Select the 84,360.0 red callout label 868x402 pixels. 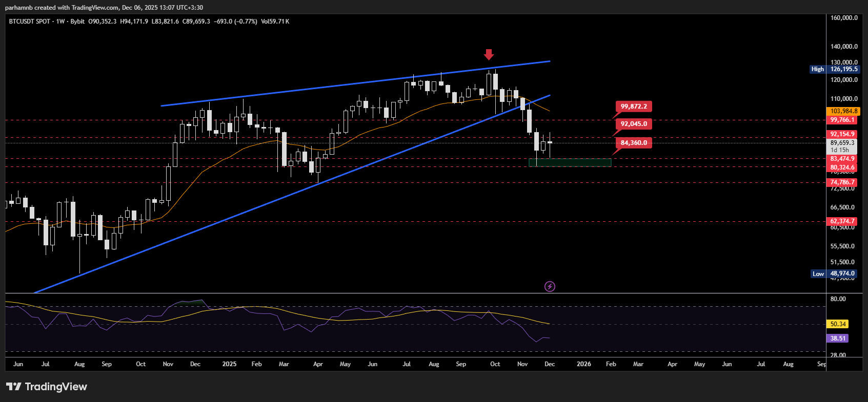(x=634, y=143)
